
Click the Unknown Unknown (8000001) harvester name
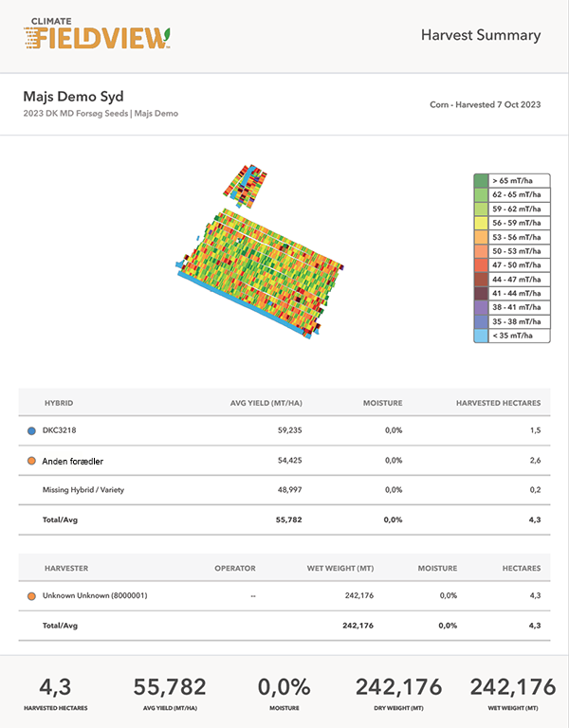(95, 595)
